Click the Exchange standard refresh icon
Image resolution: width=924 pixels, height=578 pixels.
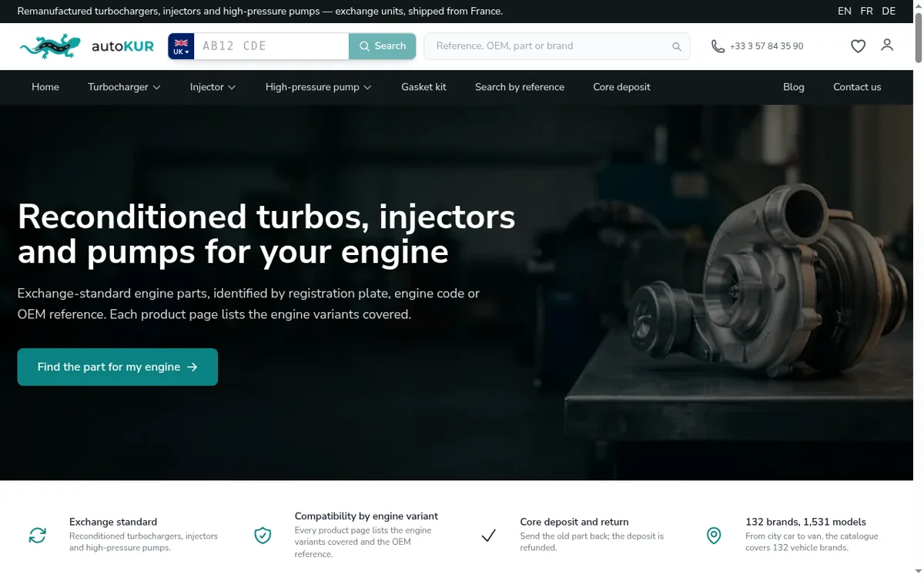click(x=38, y=536)
